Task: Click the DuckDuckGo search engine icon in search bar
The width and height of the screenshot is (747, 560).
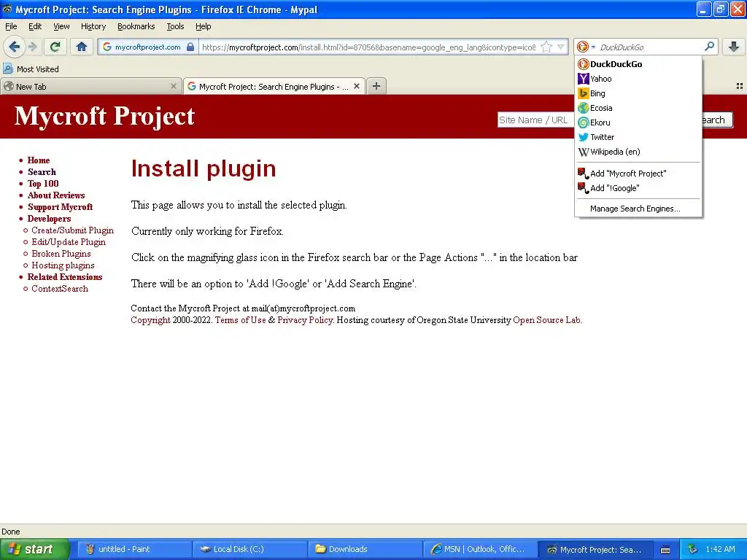Action: pyautogui.click(x=582, y=47)
